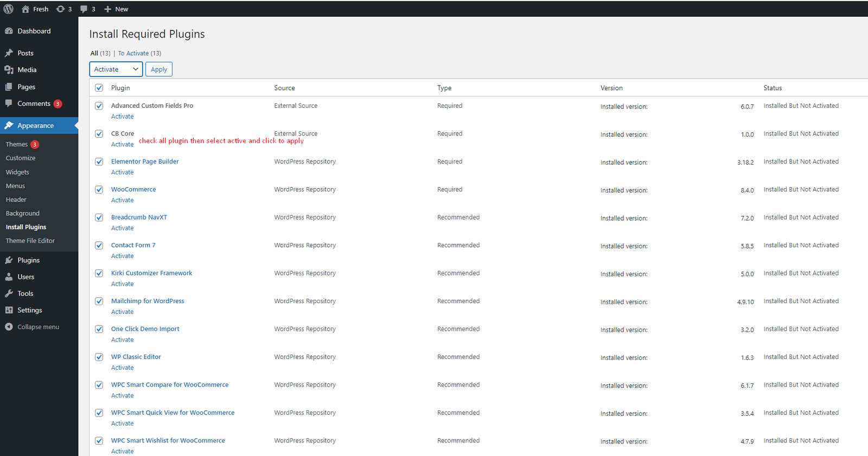Click the Dashboard gauge icon in sidebar

[9, 31]
